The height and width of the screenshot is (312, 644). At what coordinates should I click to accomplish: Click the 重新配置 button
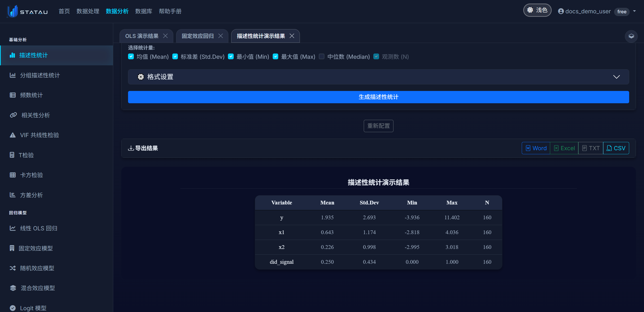(x=378, y=126)
